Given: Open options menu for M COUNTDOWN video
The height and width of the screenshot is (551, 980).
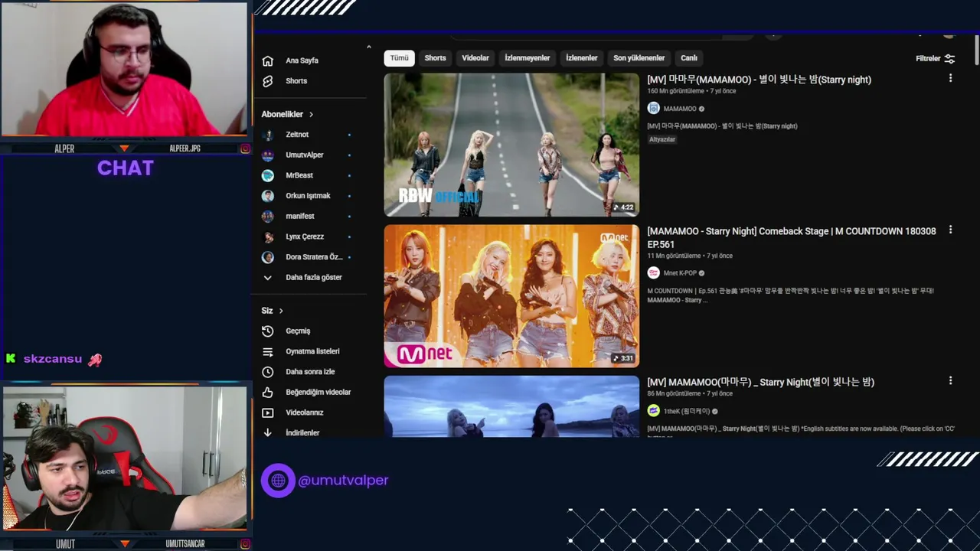Looking at the screenshot, I should 950,230.
